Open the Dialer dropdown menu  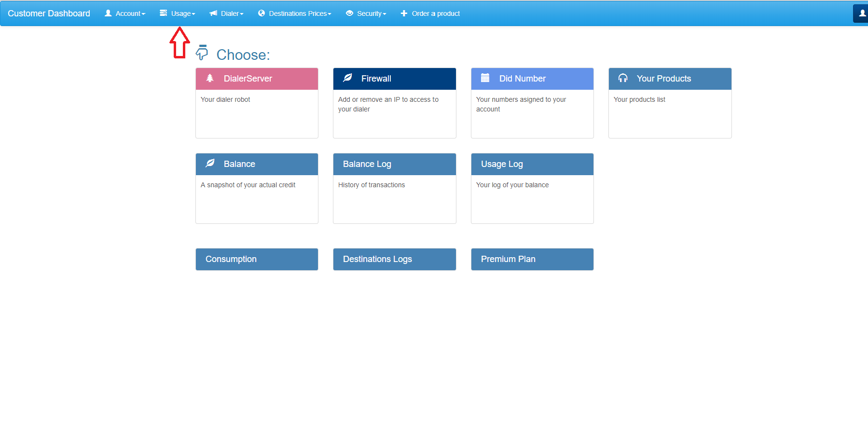(227, 14)
